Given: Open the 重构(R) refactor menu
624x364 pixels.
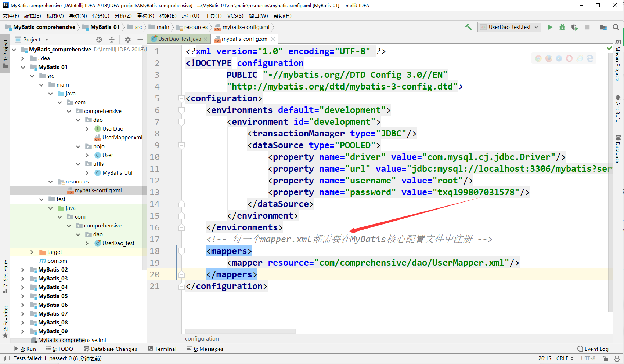Looking at the screenshot, I should click(145, 16).
